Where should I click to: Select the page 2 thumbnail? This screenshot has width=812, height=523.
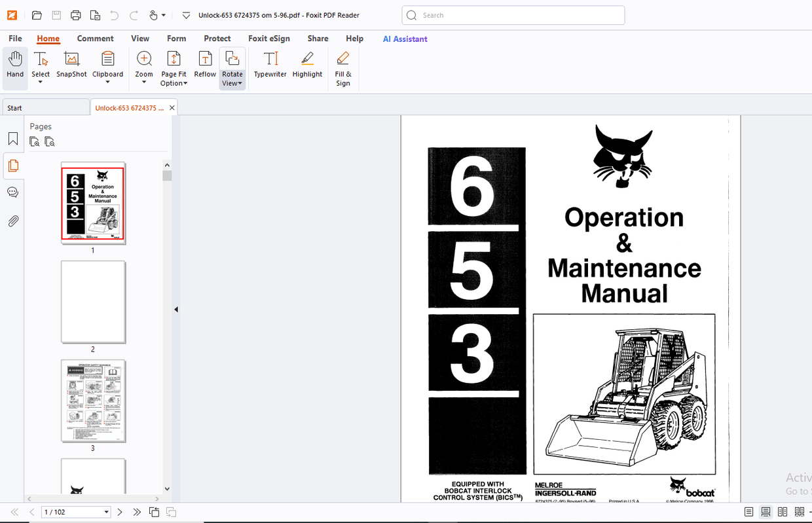tap(92, 302)
